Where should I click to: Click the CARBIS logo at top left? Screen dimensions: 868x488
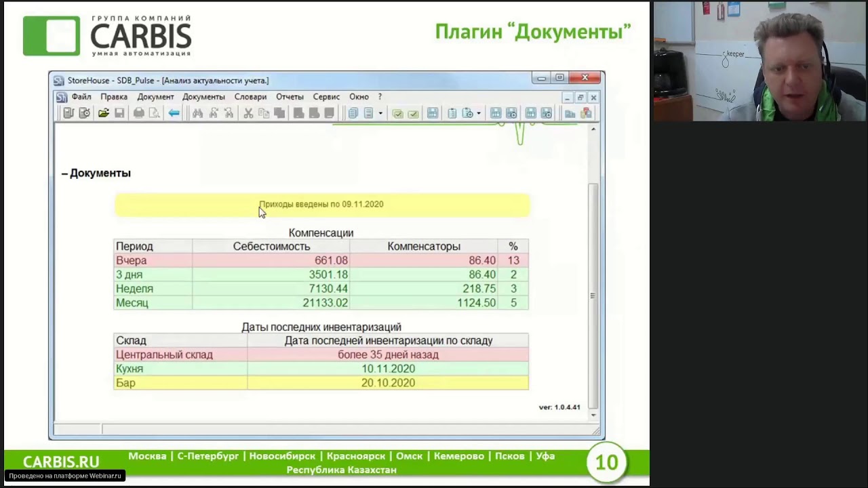(107, 36)
